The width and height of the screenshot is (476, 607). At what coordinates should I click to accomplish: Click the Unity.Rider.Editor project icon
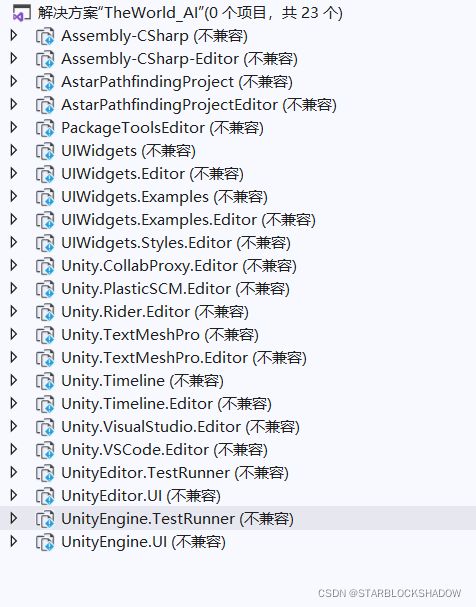(x=45, y=312)
